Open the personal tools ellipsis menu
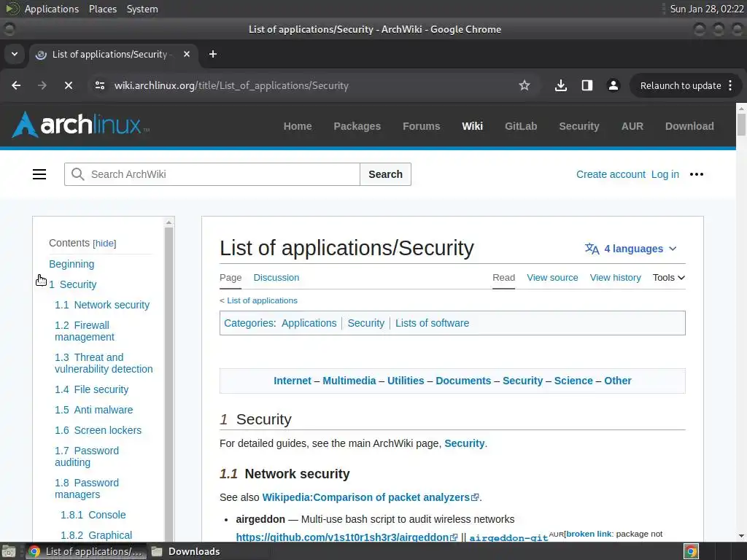The image size is (747, 560). [x=697, y=174]
